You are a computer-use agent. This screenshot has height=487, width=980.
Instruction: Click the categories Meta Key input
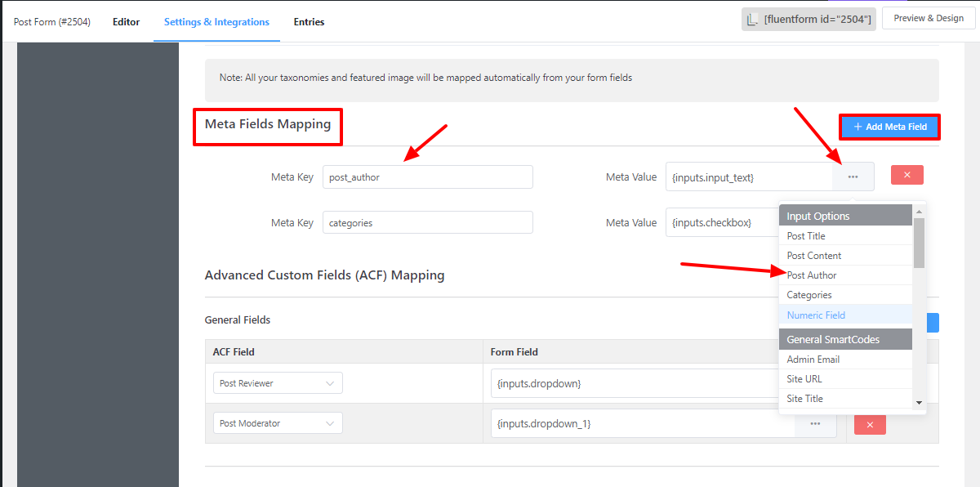point(427,223)
